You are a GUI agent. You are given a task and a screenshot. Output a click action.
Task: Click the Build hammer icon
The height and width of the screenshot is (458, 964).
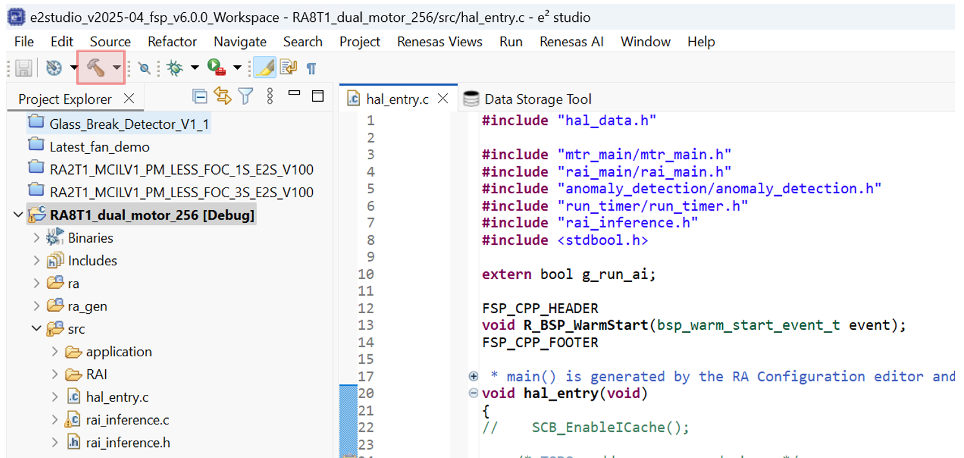tap(96, 68)
